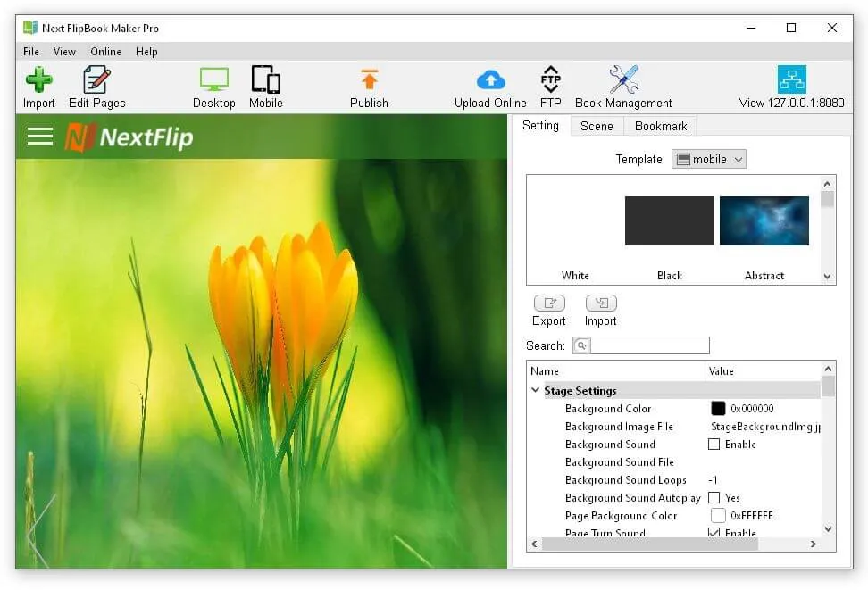Click the Export settings button
The height and width of the screenshot is (590, 868).
pos(549,311)
